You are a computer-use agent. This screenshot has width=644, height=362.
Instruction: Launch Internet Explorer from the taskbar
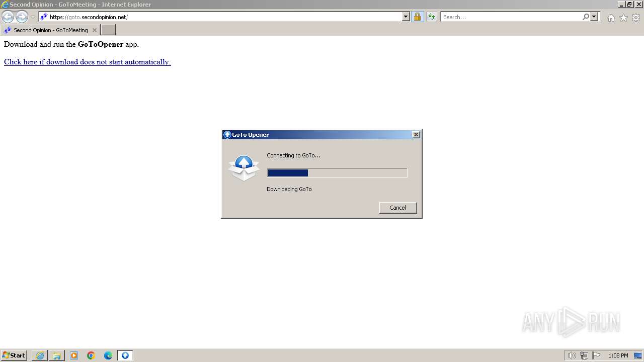[40, 355]
